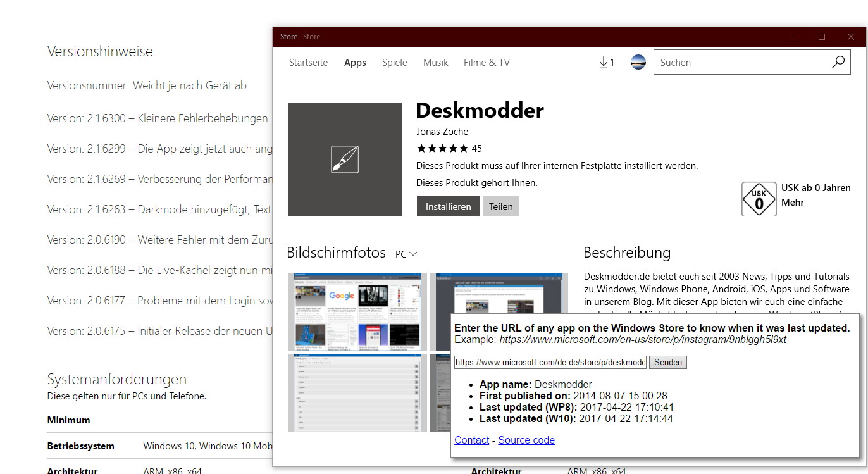This screenshot has height=474, width=868.
Task: Open the second screenshot thumbnail top right
Action: pyautogui.click(x=499, y=292)
